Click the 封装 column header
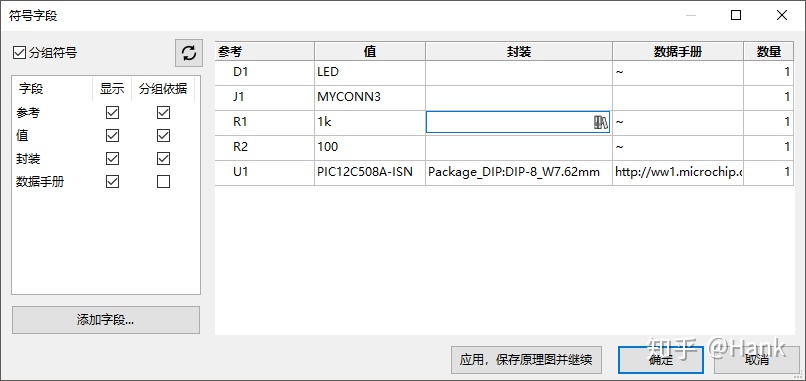Image resolution: width=806 pixels, height=381 pixels. [x=519, y=51]
